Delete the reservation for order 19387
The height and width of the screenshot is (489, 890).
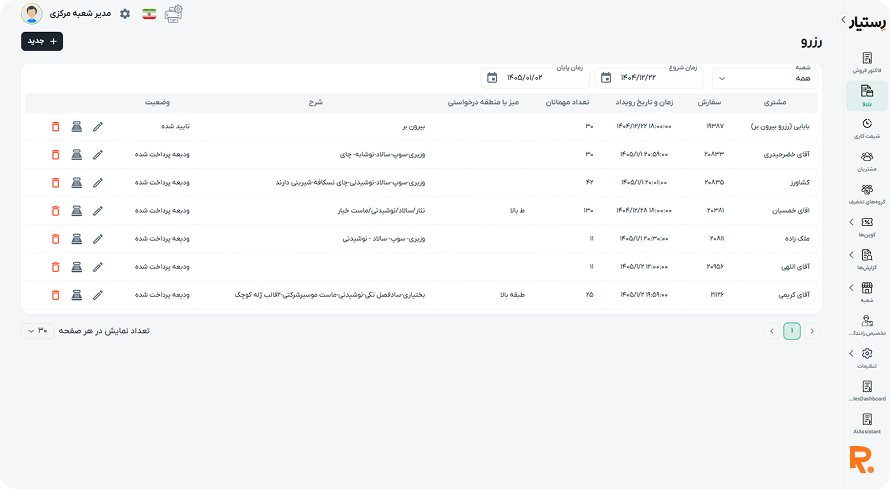point(55,127)
